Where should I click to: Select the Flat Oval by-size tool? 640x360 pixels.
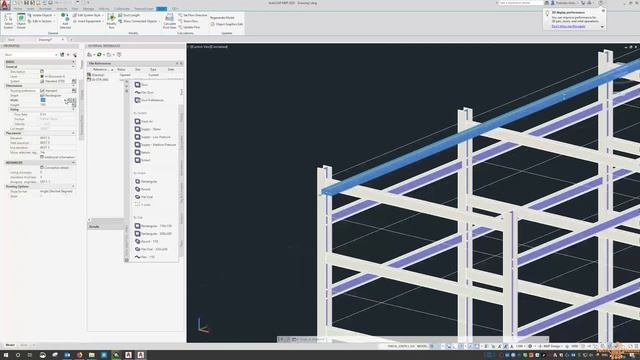151,249
